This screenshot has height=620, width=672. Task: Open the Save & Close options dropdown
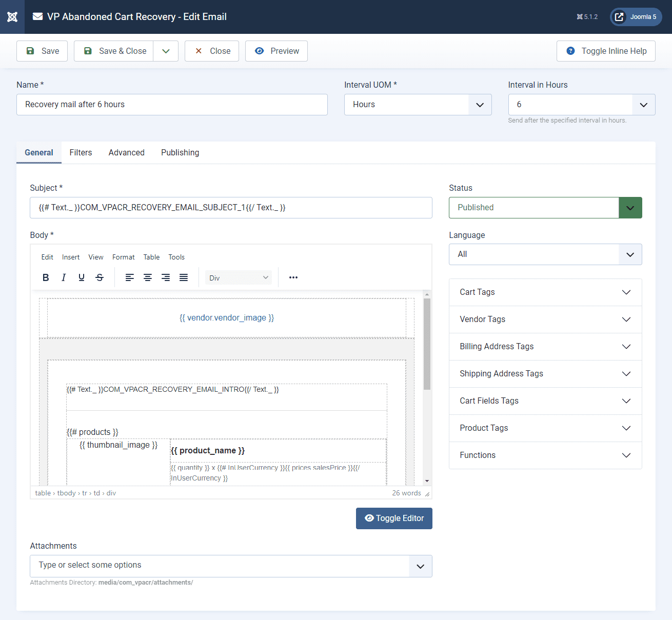click(x=166, y=51)
